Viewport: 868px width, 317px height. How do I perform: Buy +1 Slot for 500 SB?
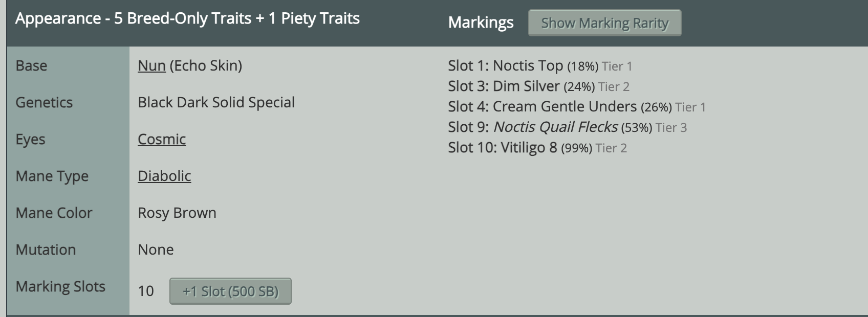point(230,291)
